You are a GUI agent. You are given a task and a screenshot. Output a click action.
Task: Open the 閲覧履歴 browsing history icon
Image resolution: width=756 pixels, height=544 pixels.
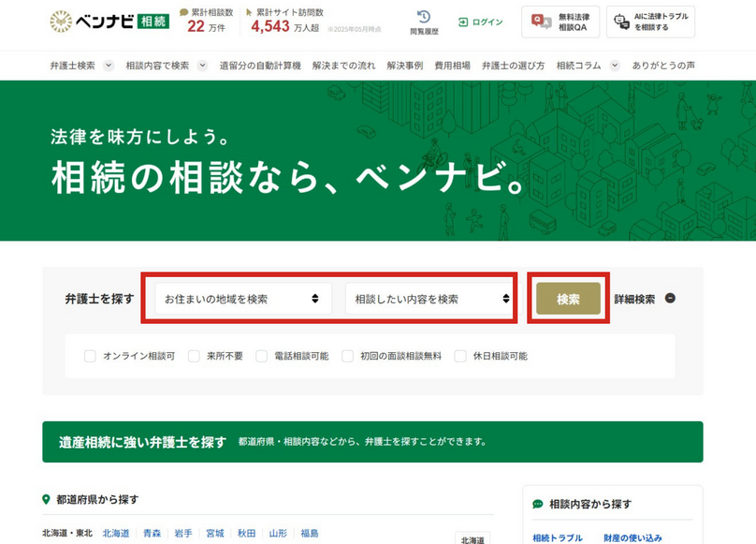pos(426,17)
